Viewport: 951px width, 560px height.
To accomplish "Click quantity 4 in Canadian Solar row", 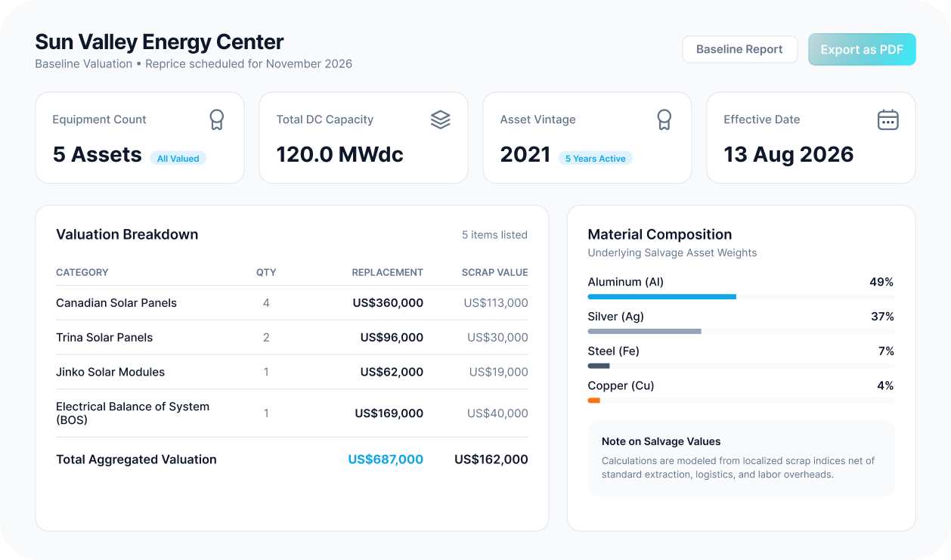I will tap(266, 303).
